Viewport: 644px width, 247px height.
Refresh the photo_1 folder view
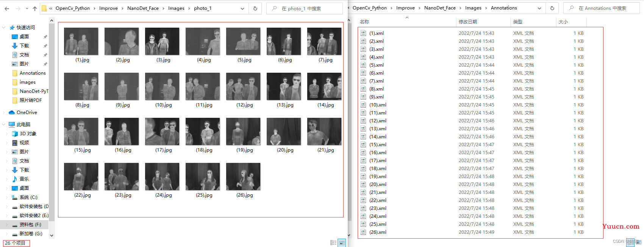[x=255, y=8]
